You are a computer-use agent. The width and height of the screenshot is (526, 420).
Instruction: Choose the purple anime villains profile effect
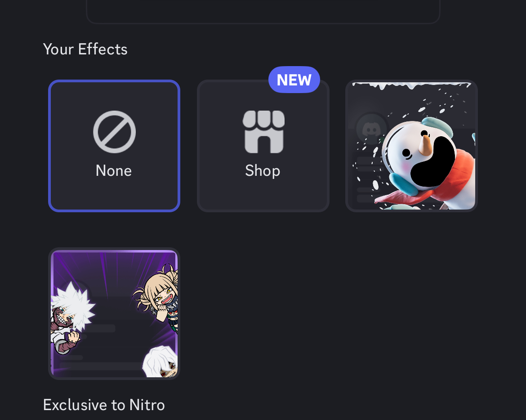point(114,314)
